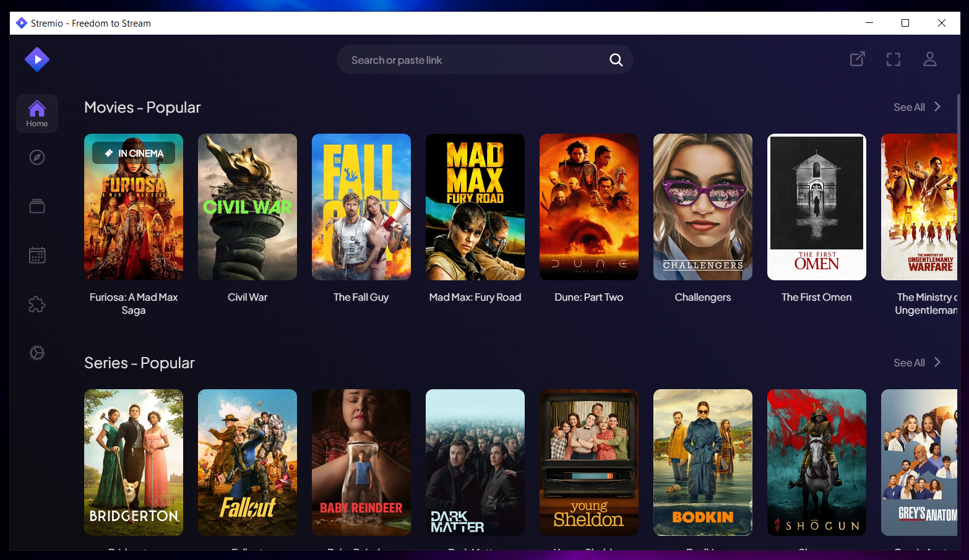Open the Discover compass icon
The width and height of the screenshot is (969, 560).
pyautogui.click(x=37, y=157)
